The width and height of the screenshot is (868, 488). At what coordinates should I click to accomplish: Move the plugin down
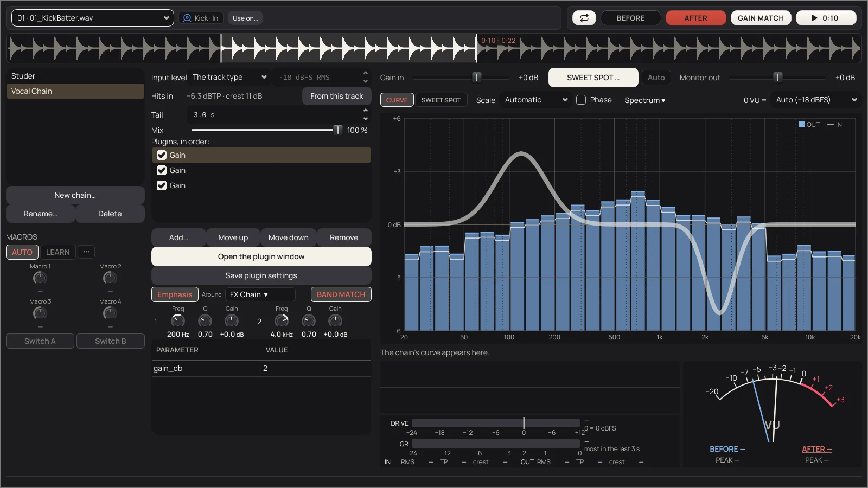289,237
